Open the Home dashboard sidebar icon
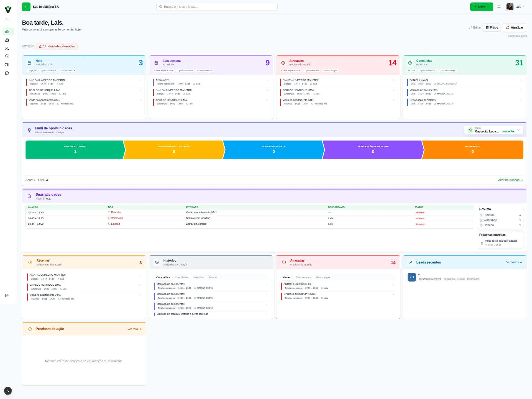 (7, 32)
